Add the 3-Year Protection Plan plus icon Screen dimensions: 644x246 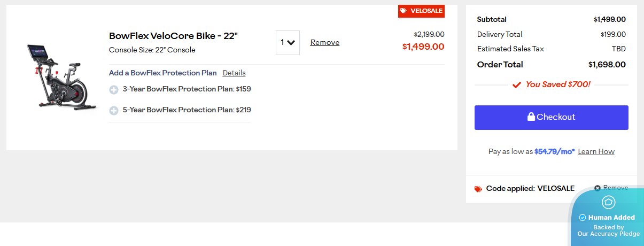coord(114,90)
